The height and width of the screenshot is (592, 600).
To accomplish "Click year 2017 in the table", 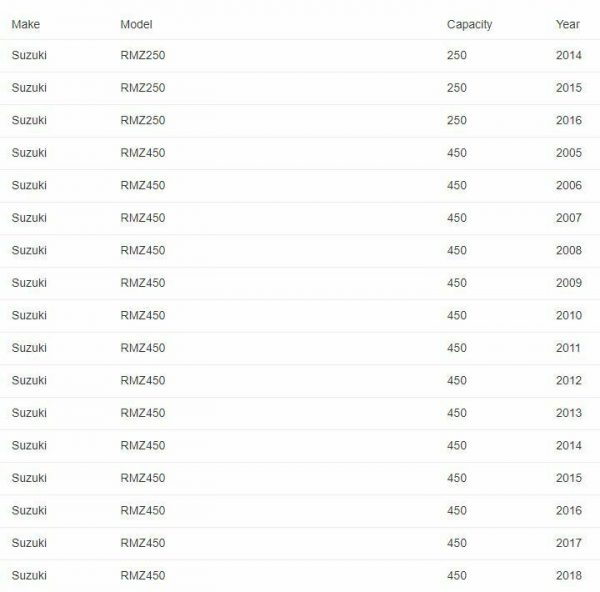I will pyautogui.click(x=569, y=543).
